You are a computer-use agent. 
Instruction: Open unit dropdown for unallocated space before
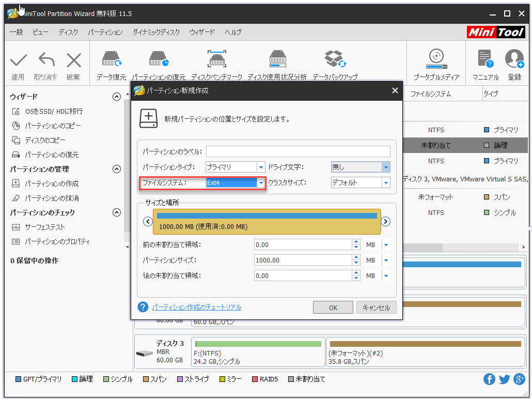tap(386, 245)
